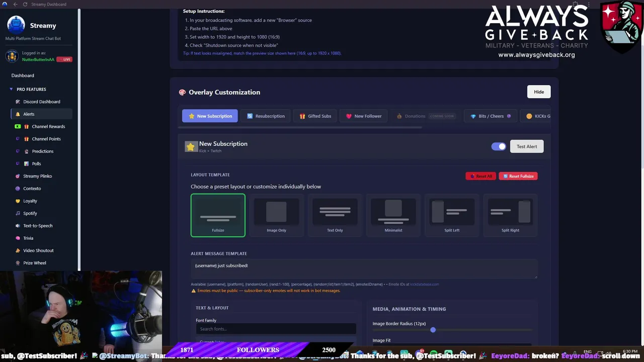Switch to the New Follower tab
This screenshot has height=362, width=644.
click(x=363, y=116)
